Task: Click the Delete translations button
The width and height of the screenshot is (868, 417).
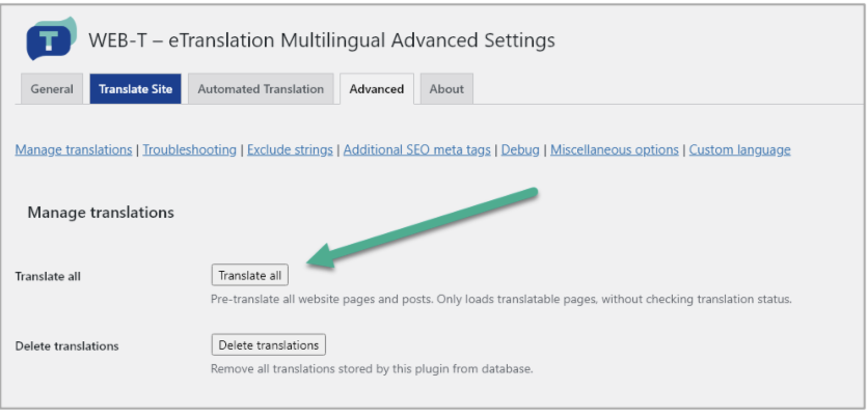Action: (x=268, y=345)
